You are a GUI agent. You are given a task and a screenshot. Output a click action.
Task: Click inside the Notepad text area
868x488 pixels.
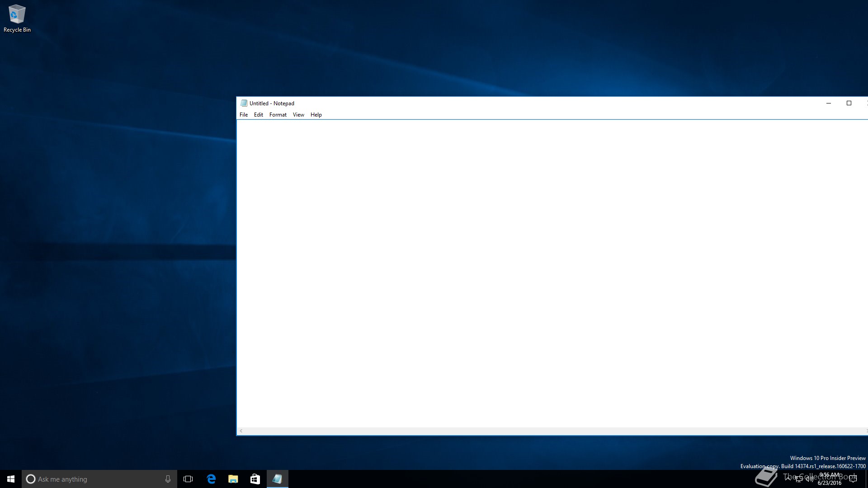click(x=552, y=273)
